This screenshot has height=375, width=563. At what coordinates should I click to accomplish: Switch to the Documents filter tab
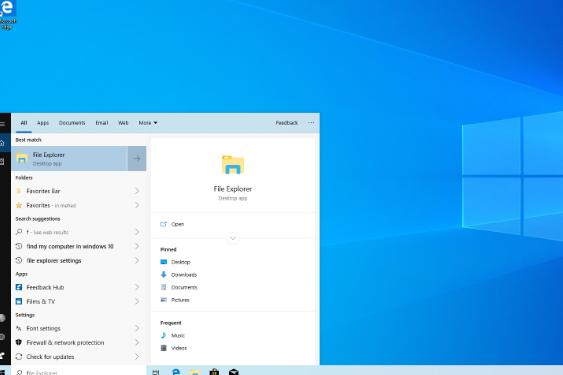(72, 123)
